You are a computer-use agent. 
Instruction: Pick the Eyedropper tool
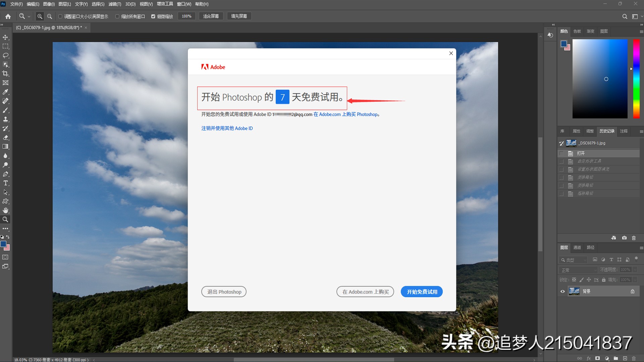[5, 92]
